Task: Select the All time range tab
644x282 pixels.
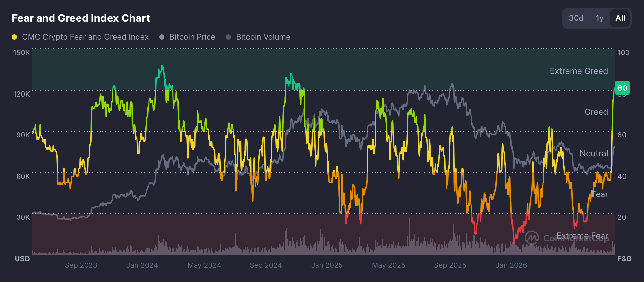Action: [620, 18]
